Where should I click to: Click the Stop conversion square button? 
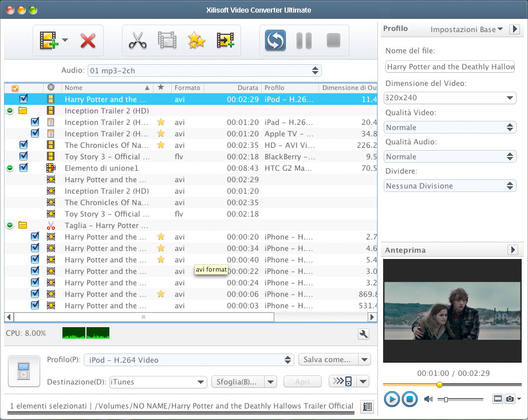tap(333, 40)
